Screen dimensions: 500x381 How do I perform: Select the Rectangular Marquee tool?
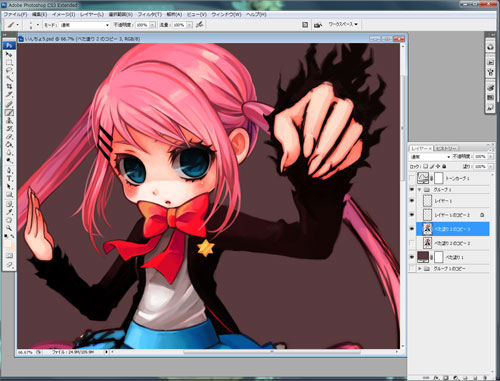click(x=9, y=62)
